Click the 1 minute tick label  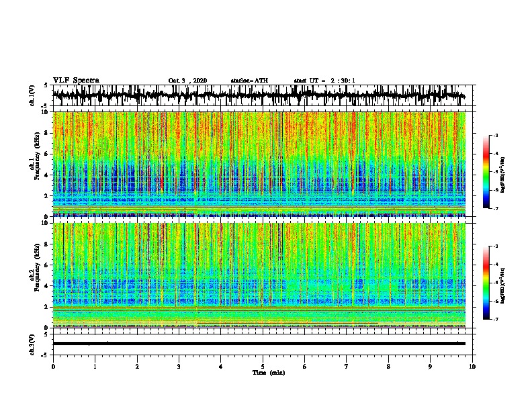(95, 367)
